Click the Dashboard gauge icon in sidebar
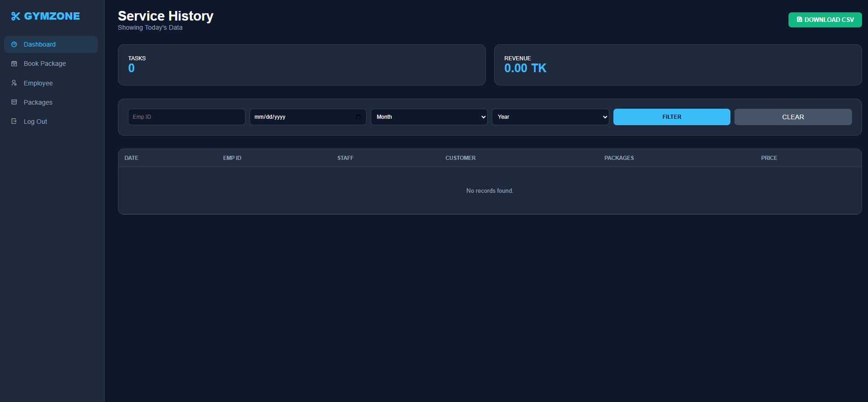868x402 pixels. point(14,44)
